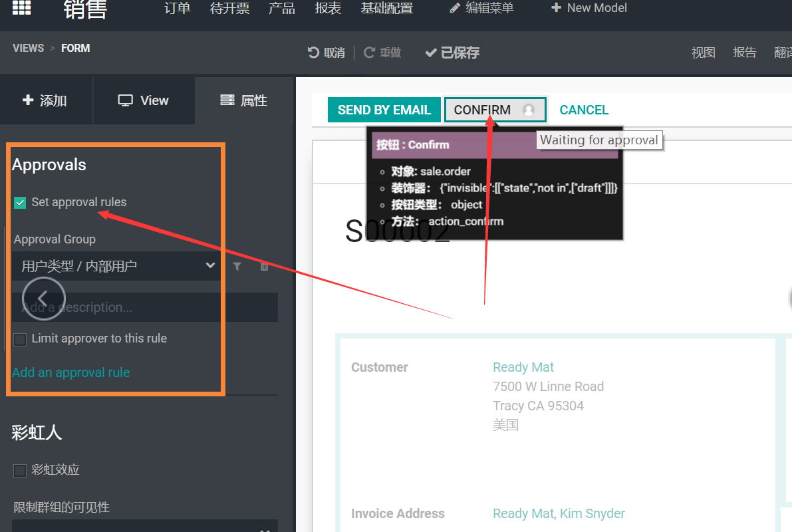The width and height of the screenshot is (792, 532).
Task: Click the CONFIRM button
Action: click(x=495, y=110)
